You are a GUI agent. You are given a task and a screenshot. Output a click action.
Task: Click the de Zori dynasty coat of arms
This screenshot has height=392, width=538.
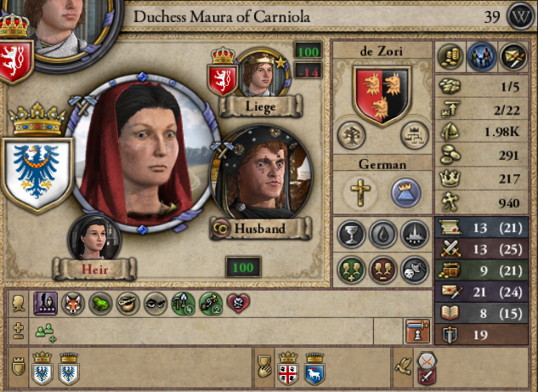tap(382, 95)
